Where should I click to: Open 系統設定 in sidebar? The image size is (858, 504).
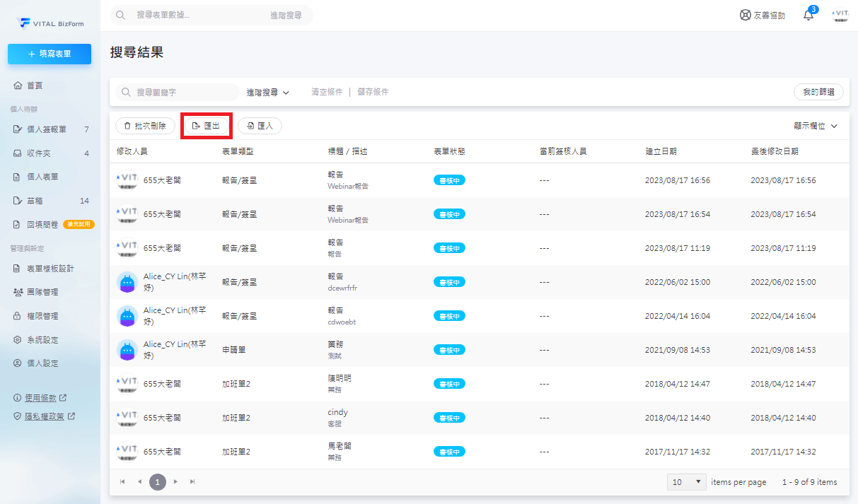(42, 340)
